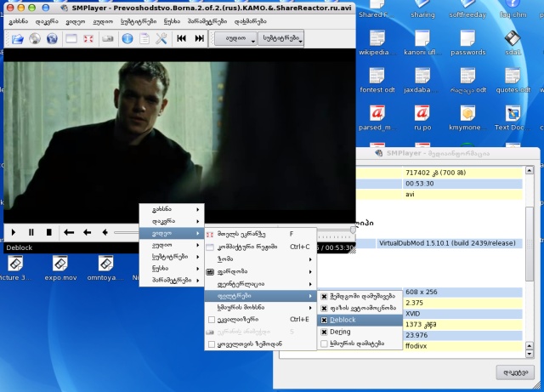Image resolution: width=544 pixels, height=392 pixels.
Task: Open the third menu in SMPlayer menu bar
Action: [76, 21]
